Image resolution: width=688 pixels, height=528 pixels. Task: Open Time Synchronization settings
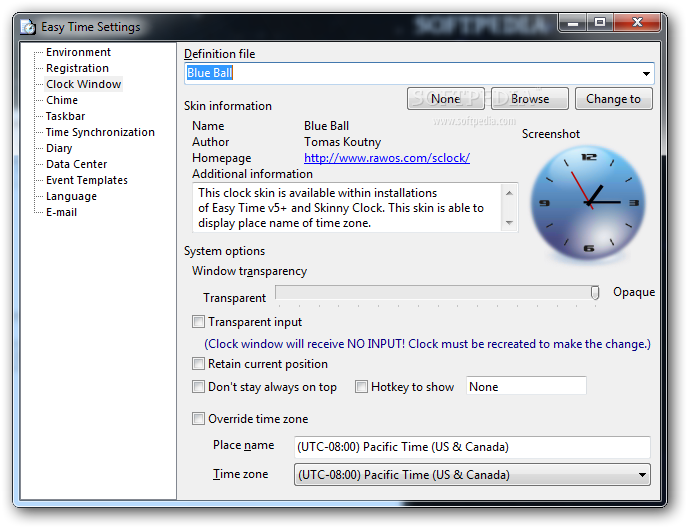tap(100, 132)
